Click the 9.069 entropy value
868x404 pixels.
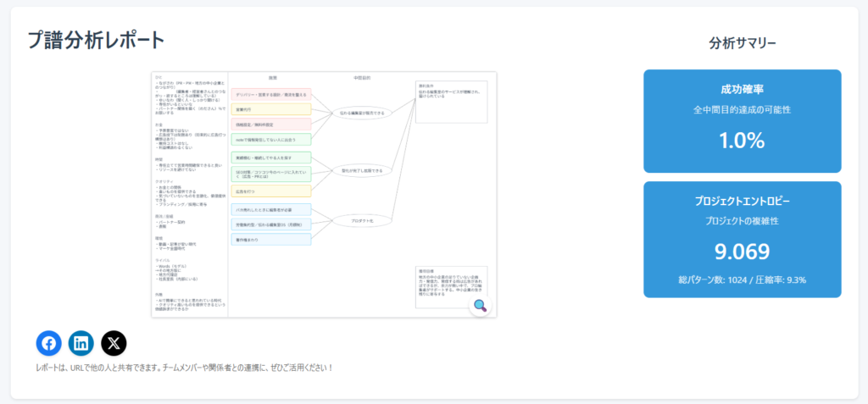742,252
